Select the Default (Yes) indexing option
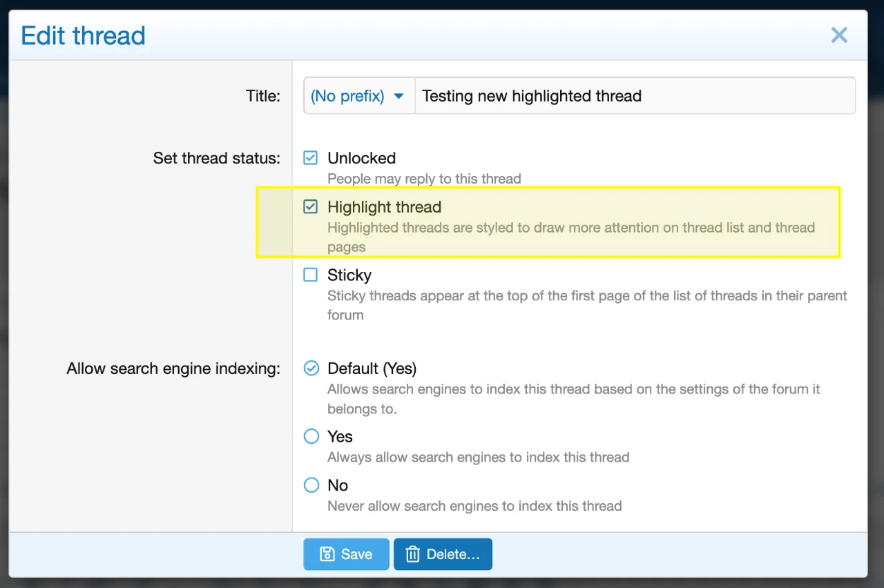This screenshot has height=588, width=884. point(311,369)
